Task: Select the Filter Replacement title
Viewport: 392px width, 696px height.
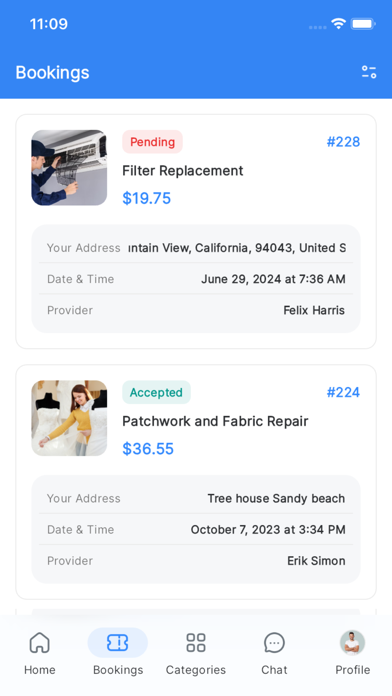Action: [182, 171]
